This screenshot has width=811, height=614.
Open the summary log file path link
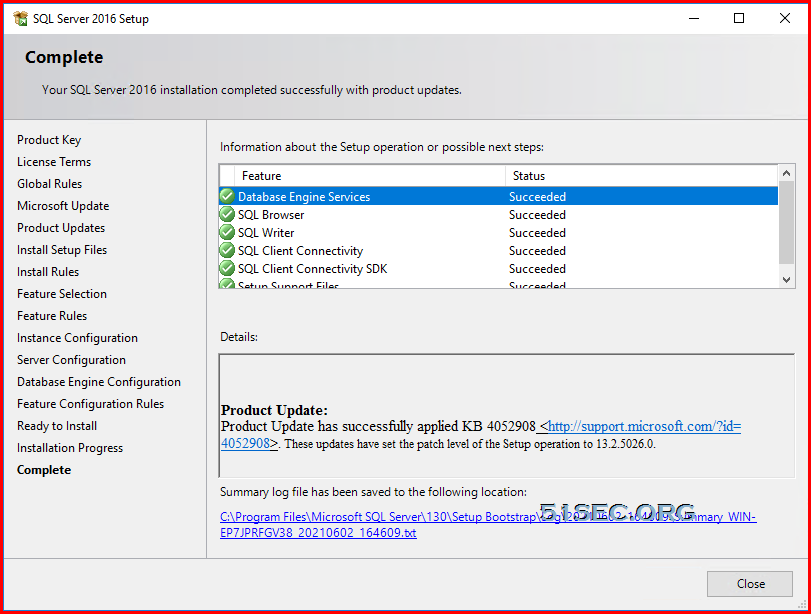coord(488,525)
